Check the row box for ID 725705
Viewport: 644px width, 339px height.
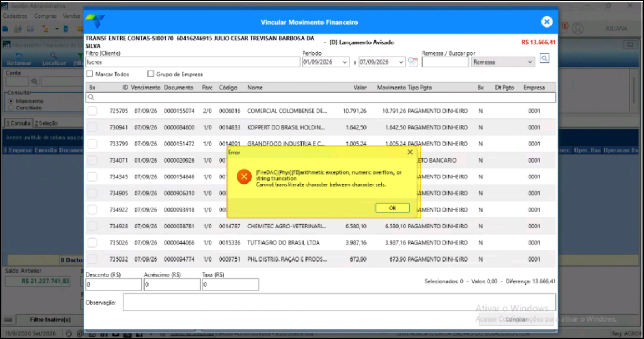(92, 111)
